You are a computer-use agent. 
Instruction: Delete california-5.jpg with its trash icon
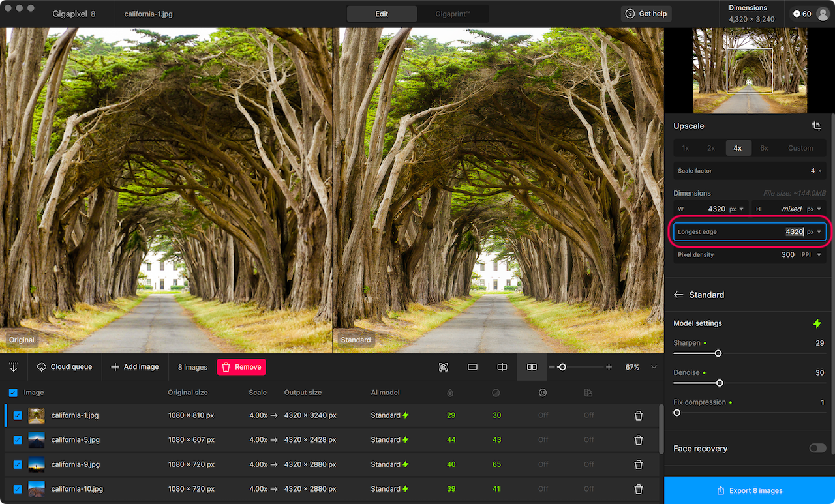pyautogui.click(x=639, y=440)
